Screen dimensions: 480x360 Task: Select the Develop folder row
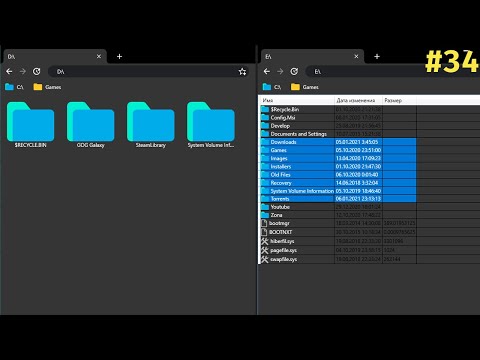pyautogui.click(x=338, y=126)
